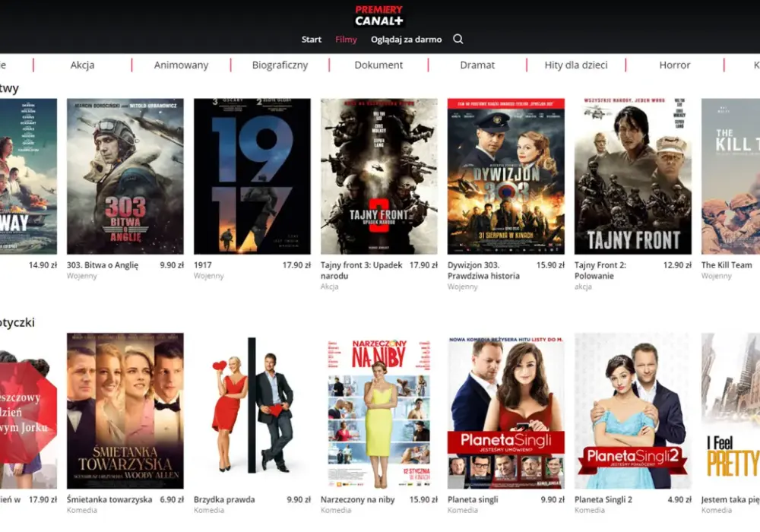Click Wojenny label under Dywizjon 303
Viewport: 760px width, 532px height.
pos(463,287)
